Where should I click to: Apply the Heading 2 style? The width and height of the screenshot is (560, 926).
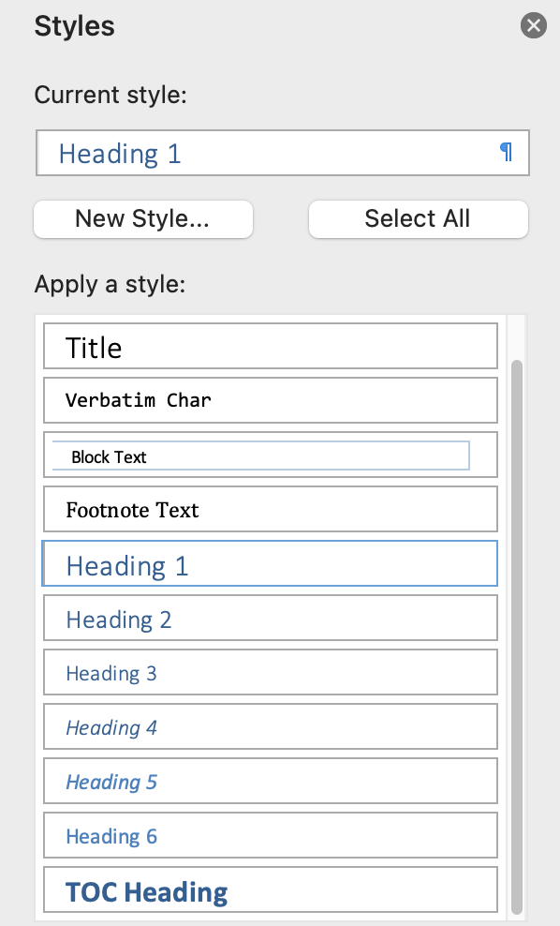pos(270,618)
